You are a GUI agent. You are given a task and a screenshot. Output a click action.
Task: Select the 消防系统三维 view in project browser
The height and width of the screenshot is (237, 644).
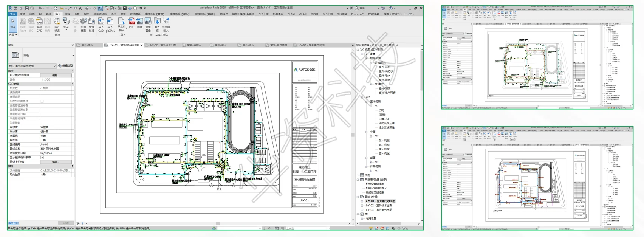point(387,123)
